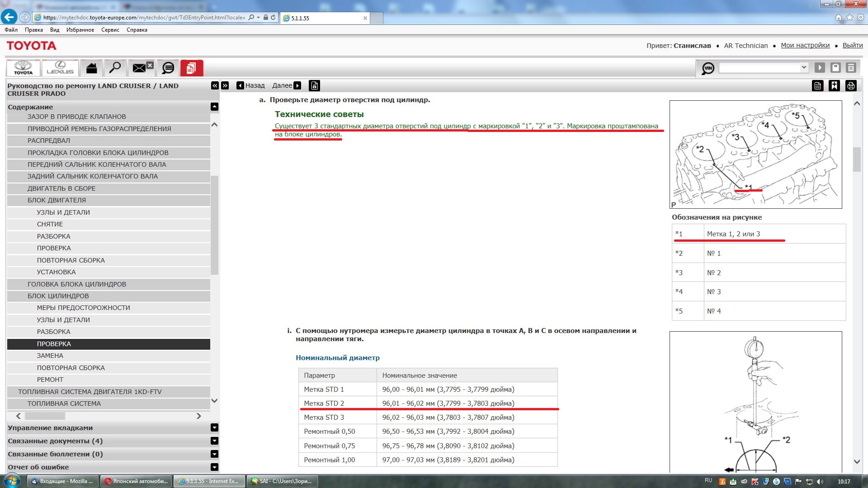Open ЗАМЕНА under БЛОК ЦИЛИНДРОВ
The height and width of the screenshot is (488, 868).
108,356
